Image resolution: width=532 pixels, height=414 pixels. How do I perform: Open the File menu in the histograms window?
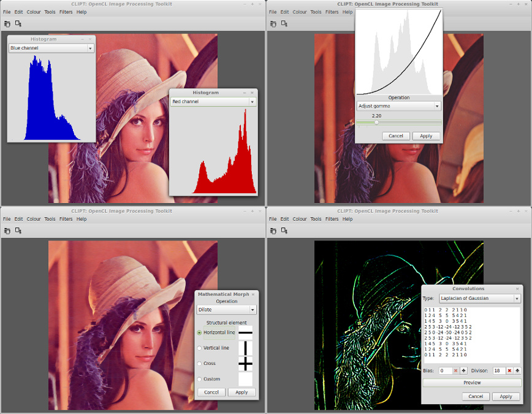pyautogui.click(x=7, y=12)
